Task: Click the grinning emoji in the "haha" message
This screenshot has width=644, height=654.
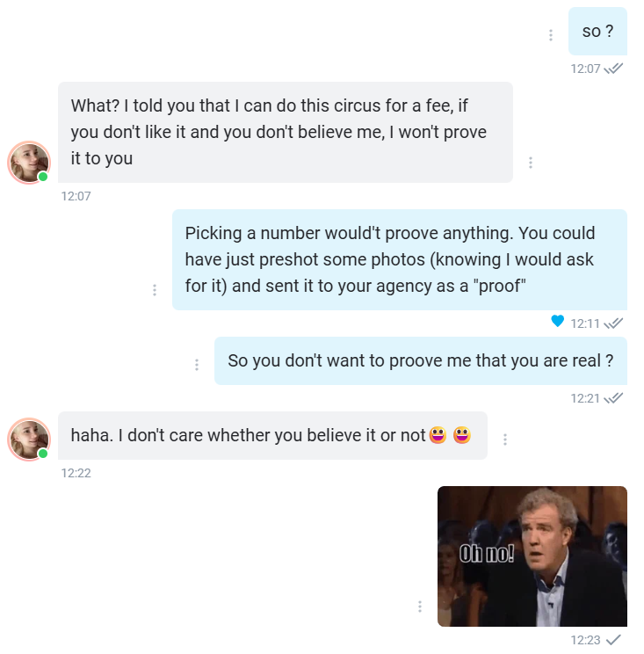Action: coord(438,435)
